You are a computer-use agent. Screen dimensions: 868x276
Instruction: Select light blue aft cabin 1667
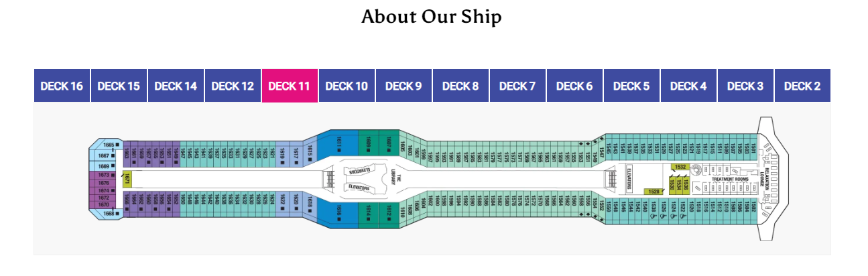(x=103, y=155)
